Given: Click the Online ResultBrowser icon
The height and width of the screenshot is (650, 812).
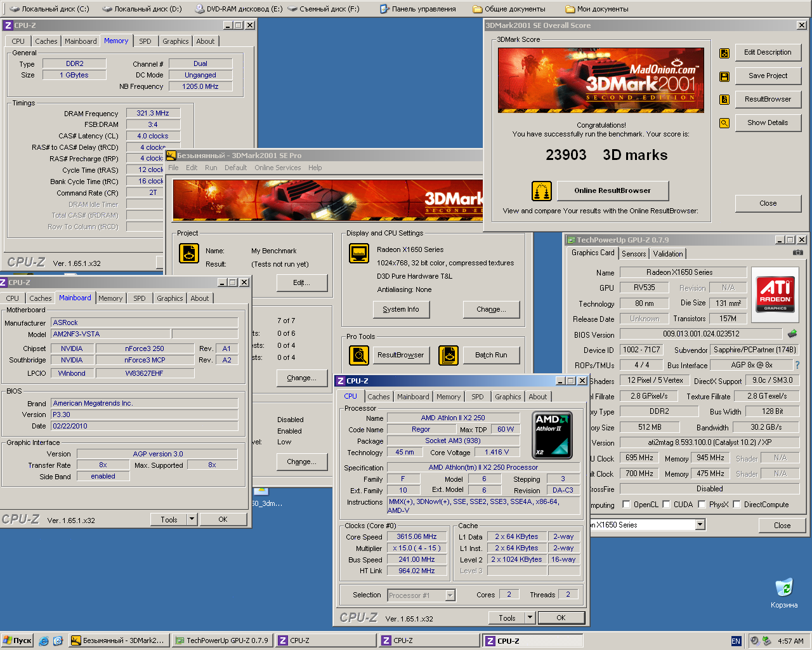Looking at the screenshot, I should [541, 191].
